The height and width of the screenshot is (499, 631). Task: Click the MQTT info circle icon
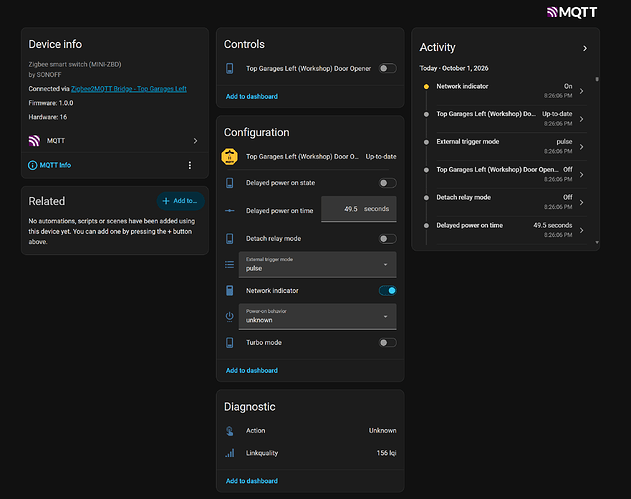tap(32, 165)
